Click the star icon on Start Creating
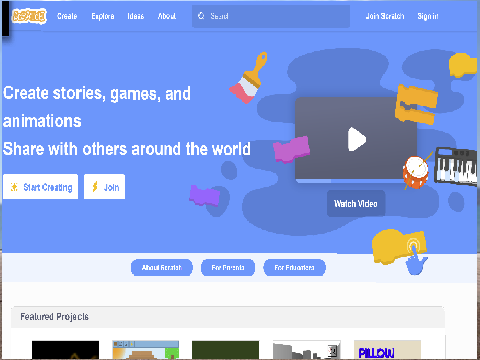This screenshot has width=480, height=360. [14, 187]
